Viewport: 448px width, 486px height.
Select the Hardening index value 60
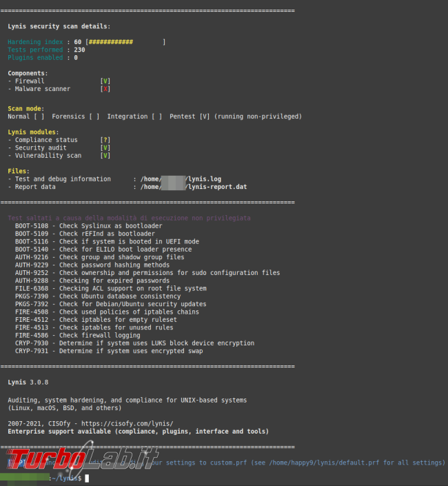[x=77, y=42]
